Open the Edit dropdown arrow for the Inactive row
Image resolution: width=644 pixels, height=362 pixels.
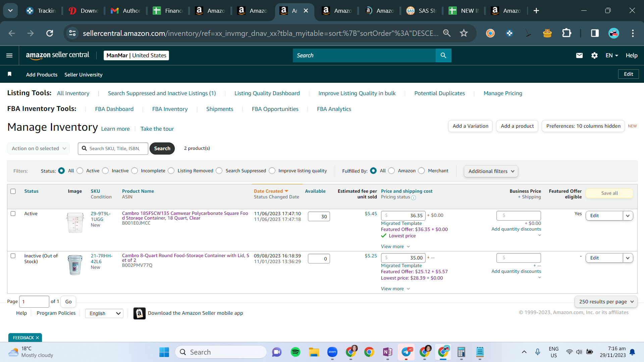point(628,258)
